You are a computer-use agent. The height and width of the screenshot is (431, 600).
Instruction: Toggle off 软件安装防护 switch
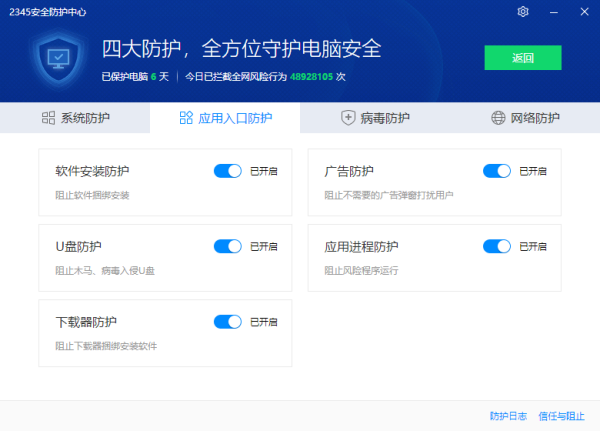pos(228,171)
